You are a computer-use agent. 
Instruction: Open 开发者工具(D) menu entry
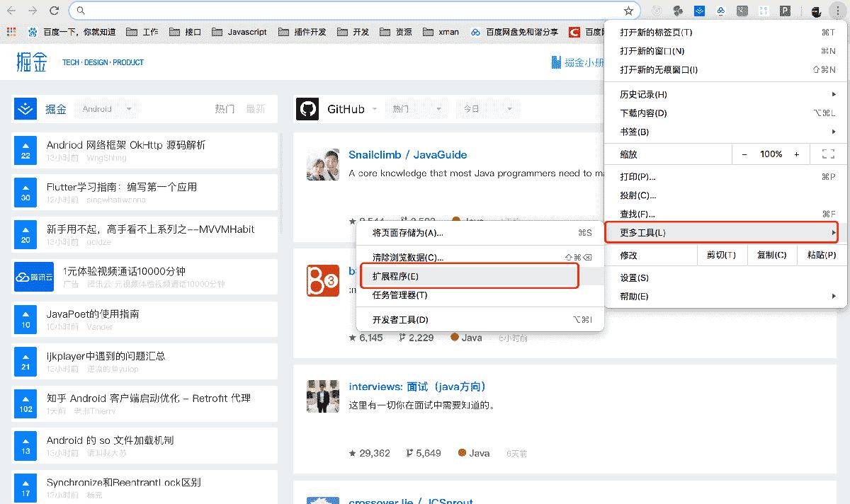400,319
